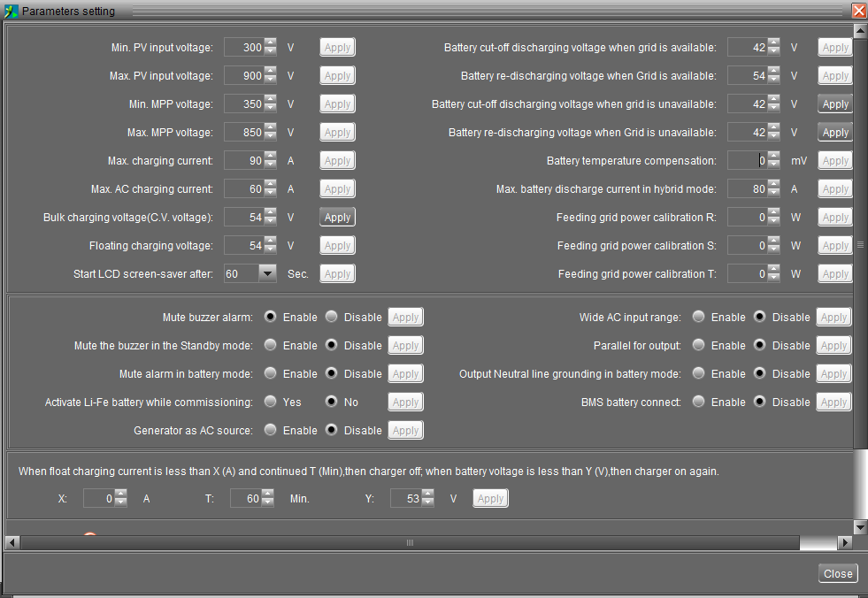Click the Close button at bottom
The width and height of the screenshot is (868, 598).
(838, 573)
